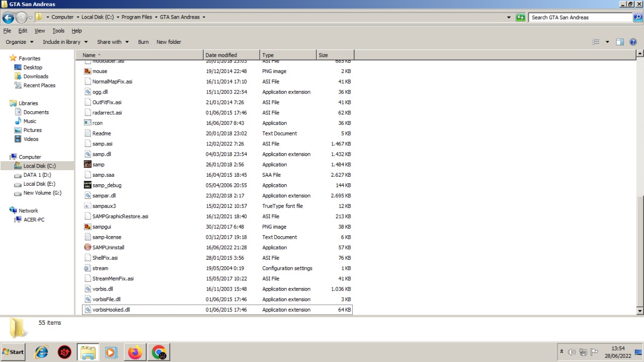Image resolution: width=644 pixels, height=362 pixels.
Task: Click the Search GTA San Andreas field
Action: click(581, 17)
